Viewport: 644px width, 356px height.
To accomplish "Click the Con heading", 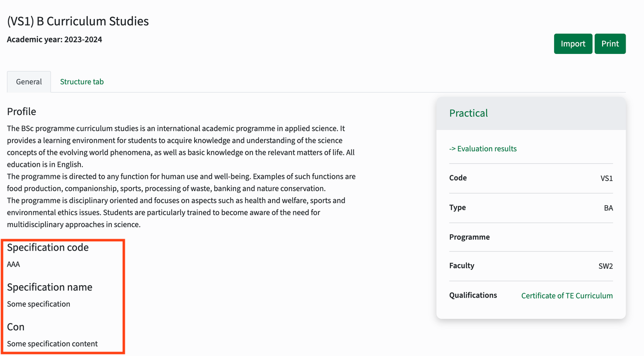I will click(15, 327).
